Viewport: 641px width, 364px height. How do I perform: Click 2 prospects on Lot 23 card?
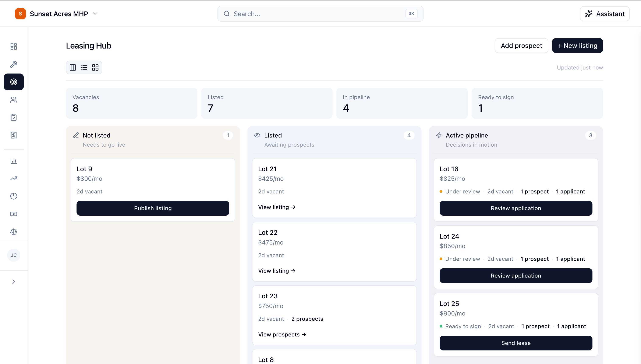pos(307,319)
